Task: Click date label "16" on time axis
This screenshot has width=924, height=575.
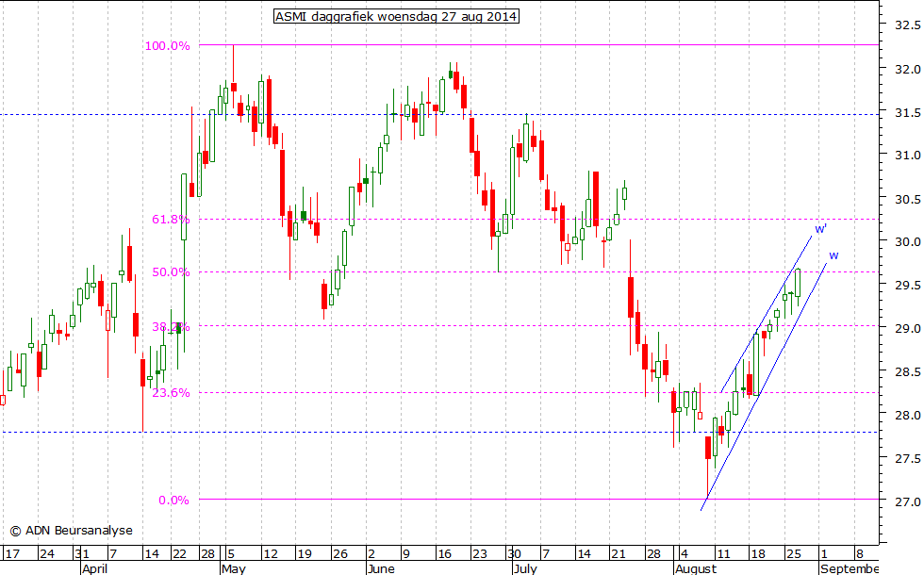Action: click(444, 554)
